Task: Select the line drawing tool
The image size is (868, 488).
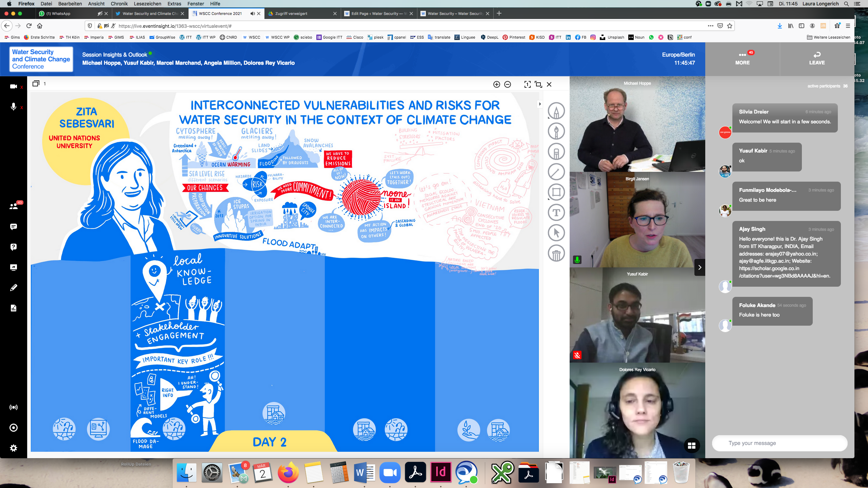Action: point(556,172)
